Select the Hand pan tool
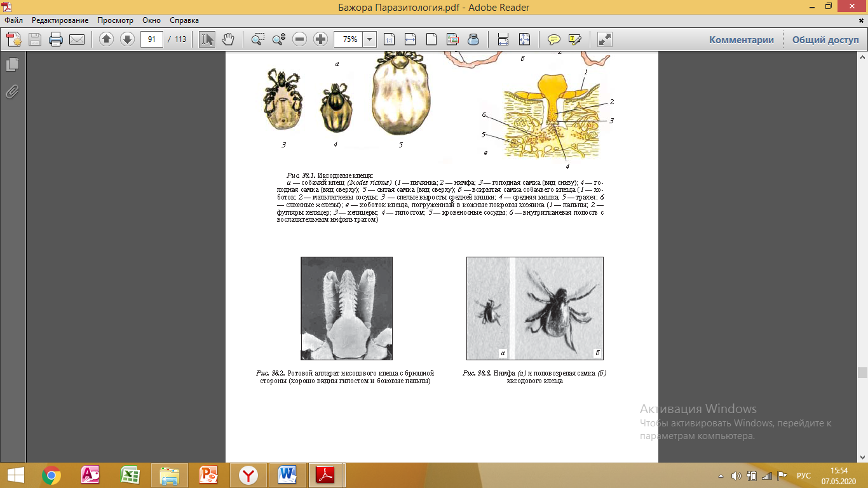The image size is (868, 488). pyautogui.click(x=228, y=39)
